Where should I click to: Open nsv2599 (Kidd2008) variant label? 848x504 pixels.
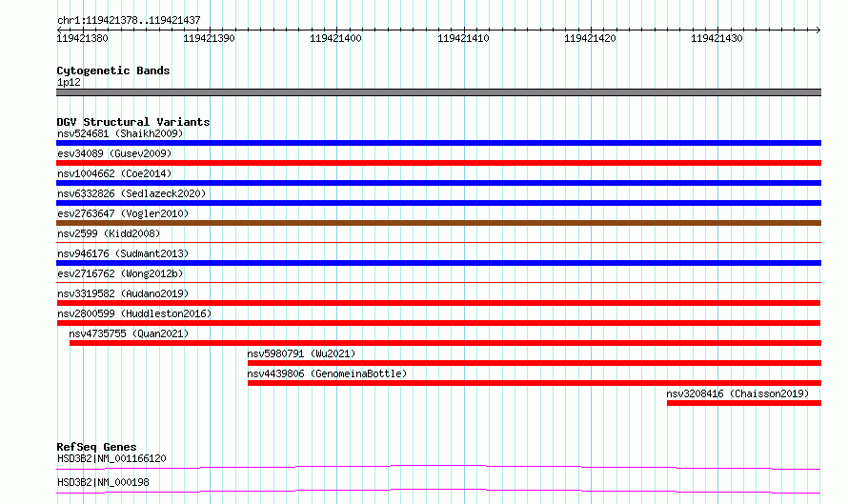click(x=109, y=233)
